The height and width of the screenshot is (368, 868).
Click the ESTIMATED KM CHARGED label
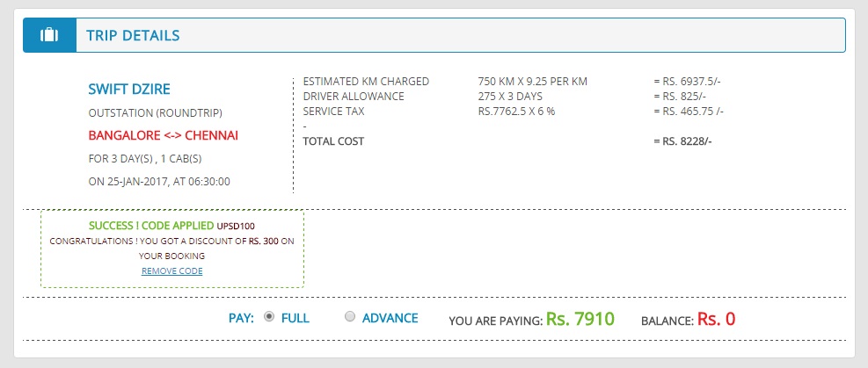(366, 82)
